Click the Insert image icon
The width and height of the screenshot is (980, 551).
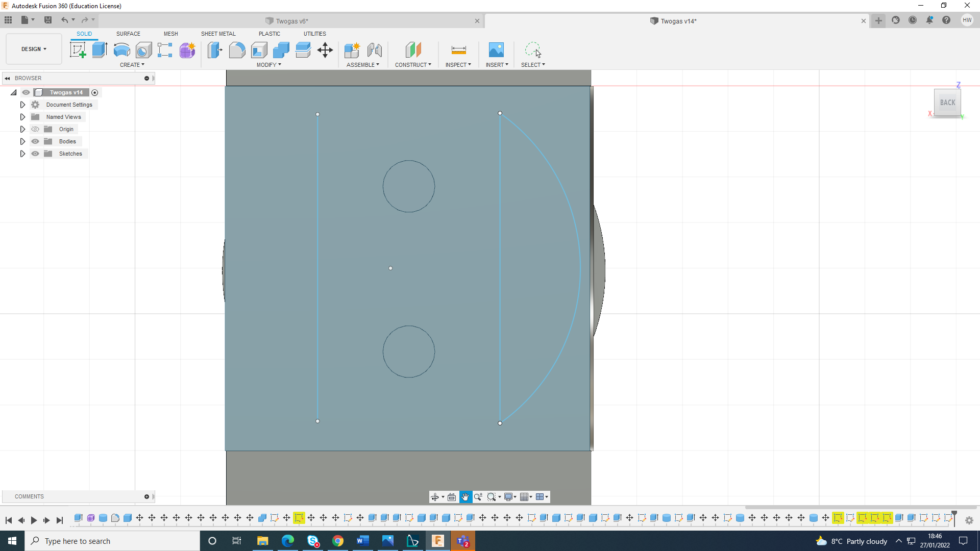pyautogui.click(x=496, y=50)
